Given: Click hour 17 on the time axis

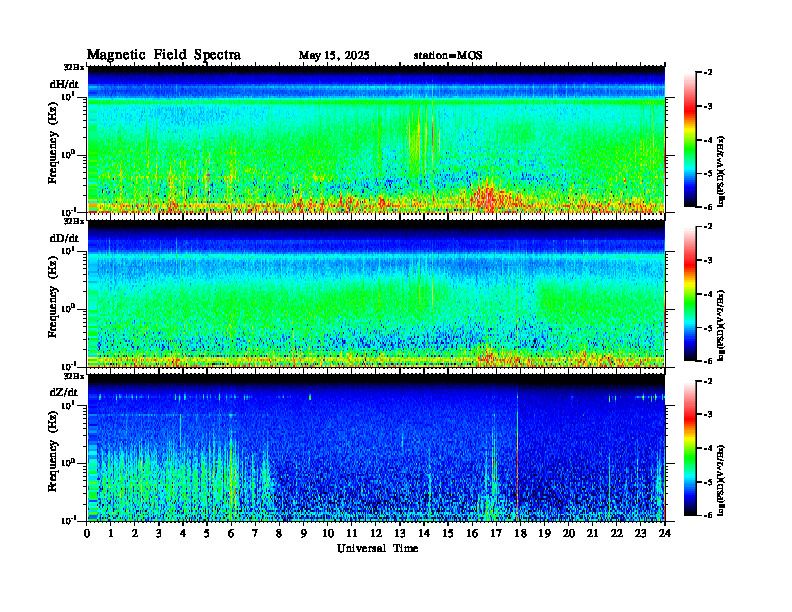Looking at the screenshot, I should (x=496, y=534).
